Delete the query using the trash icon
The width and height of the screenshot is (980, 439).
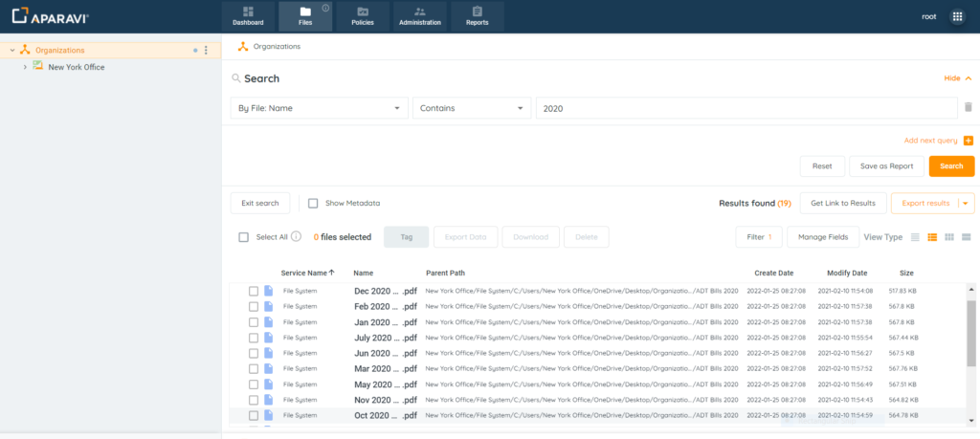[968, 108]
